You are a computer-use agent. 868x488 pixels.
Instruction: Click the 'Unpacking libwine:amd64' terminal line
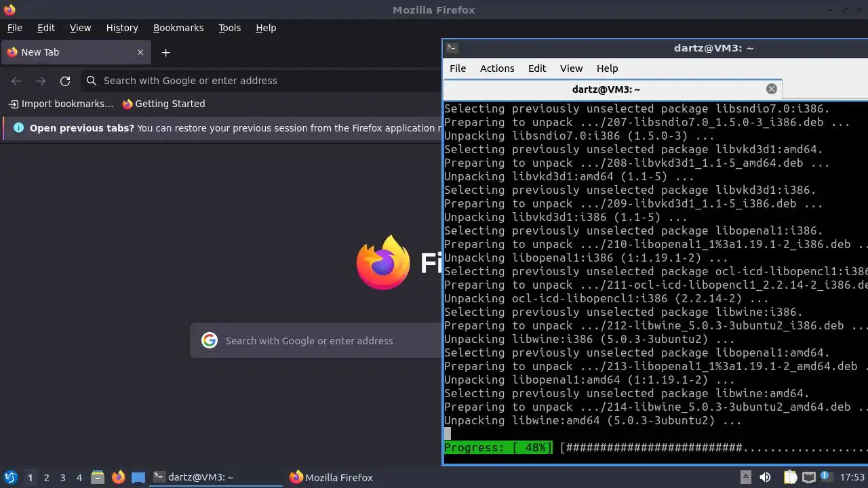click(x=593, y=421)
